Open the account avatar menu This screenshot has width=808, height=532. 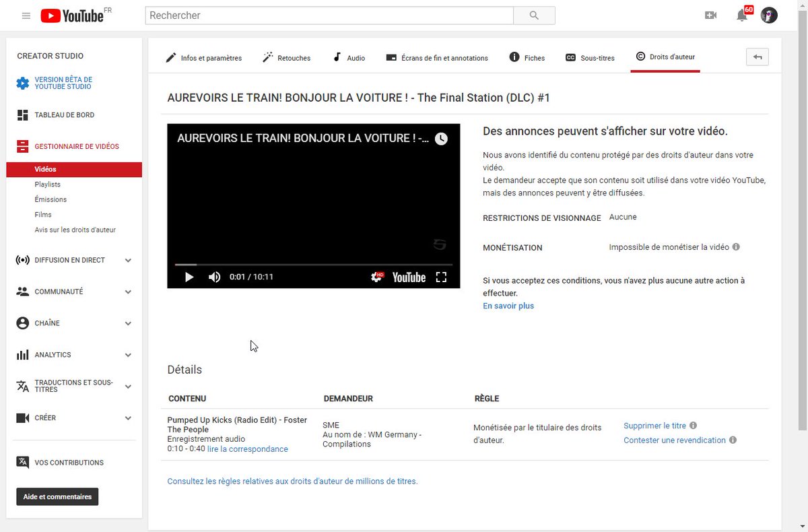tap(769, 15)
